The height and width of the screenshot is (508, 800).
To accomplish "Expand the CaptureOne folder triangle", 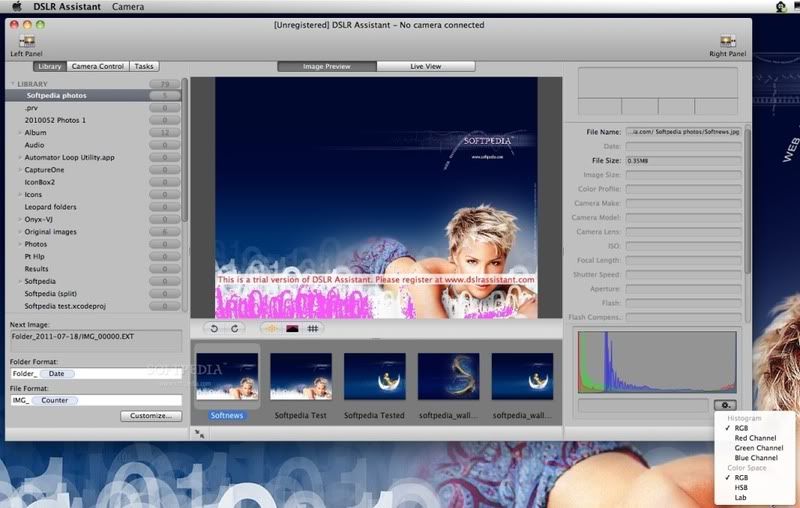I will [x=20, y=170].
